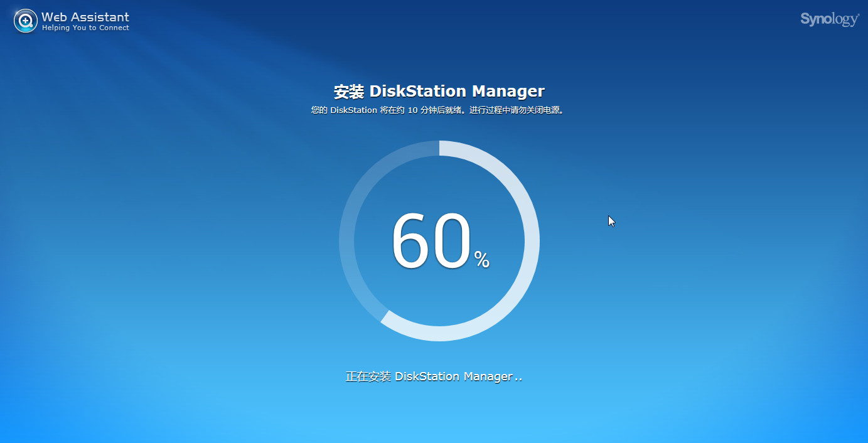Image resolution: width=868 pixels, height=443 pixels.
Task: Click the end tip of the filled progress arc
Action: tap(386, 318)
